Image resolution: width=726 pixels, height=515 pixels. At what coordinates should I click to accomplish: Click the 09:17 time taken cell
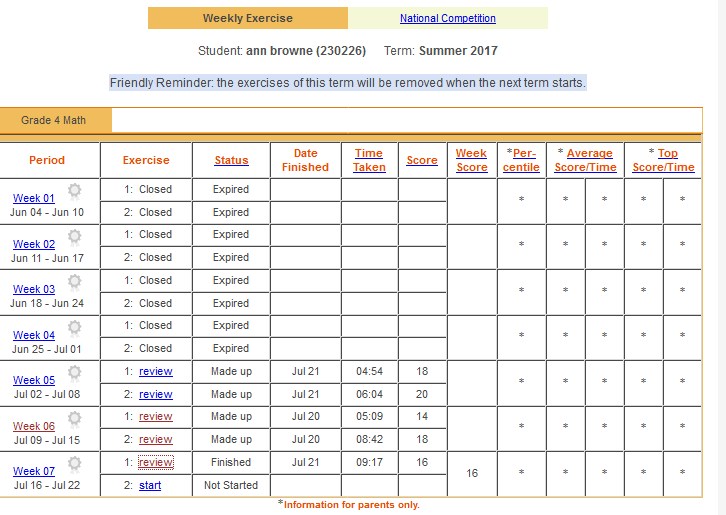pos(369,462)
